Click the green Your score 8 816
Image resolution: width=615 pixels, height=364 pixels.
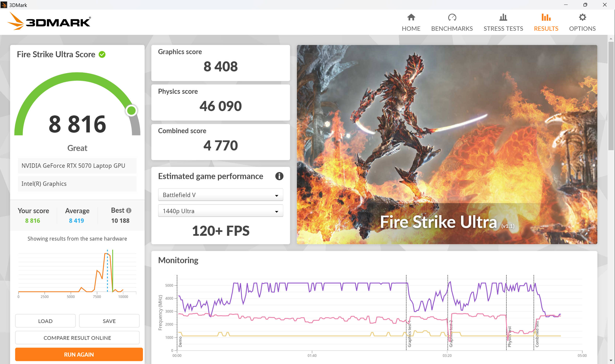[x=33, y=221]
